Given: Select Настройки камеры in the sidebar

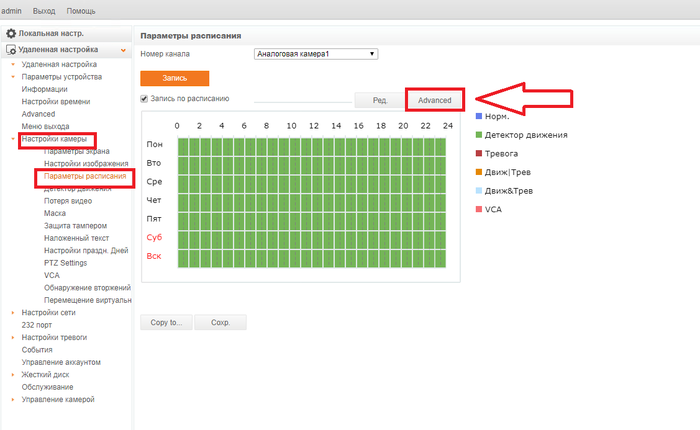Looking at the screenshot, I should click(54, 139).
